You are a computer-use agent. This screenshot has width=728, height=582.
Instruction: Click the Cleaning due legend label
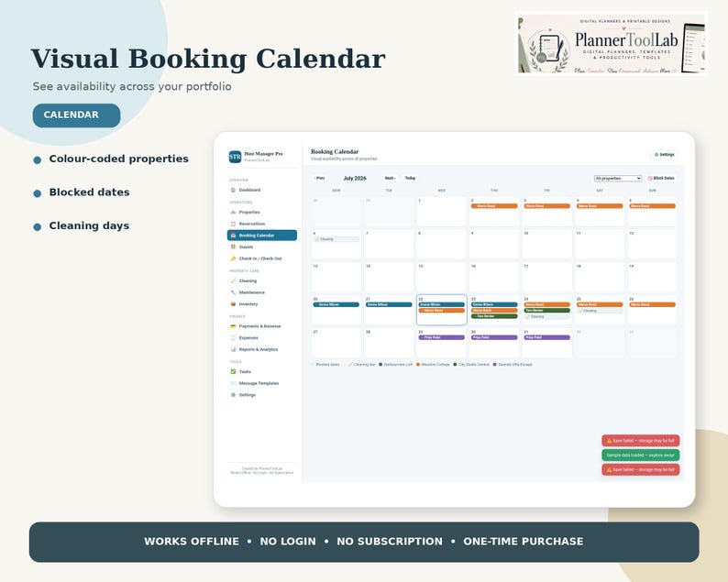pos(365,365)
